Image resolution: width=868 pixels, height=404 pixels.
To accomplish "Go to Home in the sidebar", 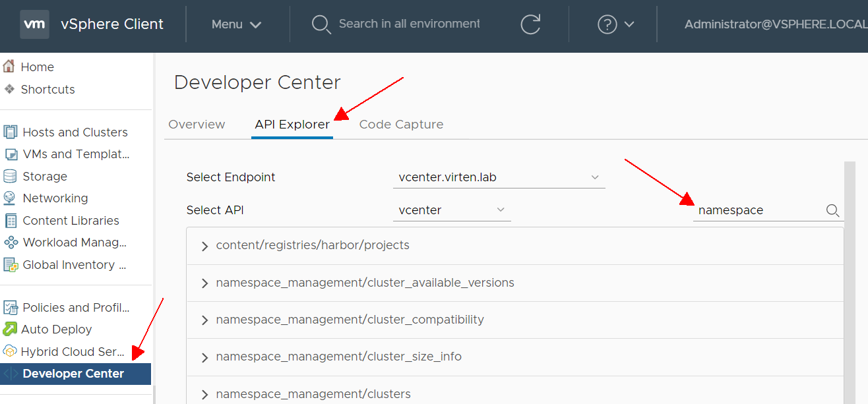I will 38,67.
